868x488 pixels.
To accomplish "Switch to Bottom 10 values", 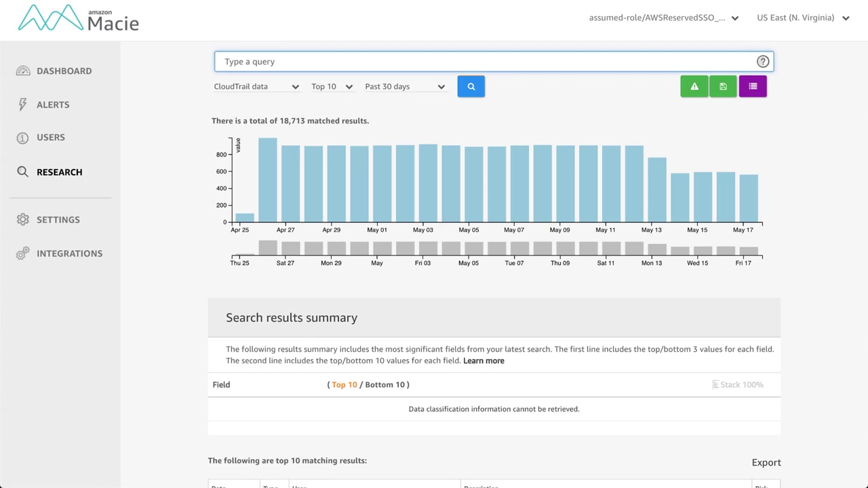I will (x=384, y=385).
